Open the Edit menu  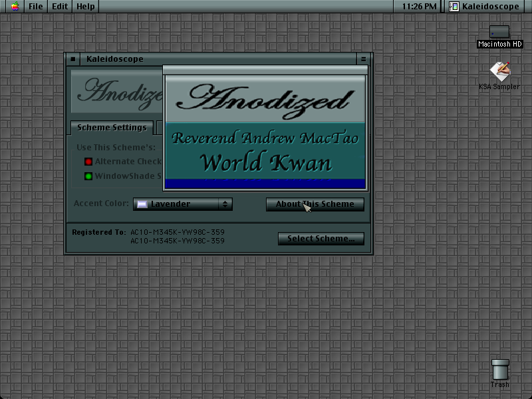click(x=60, y=6)
